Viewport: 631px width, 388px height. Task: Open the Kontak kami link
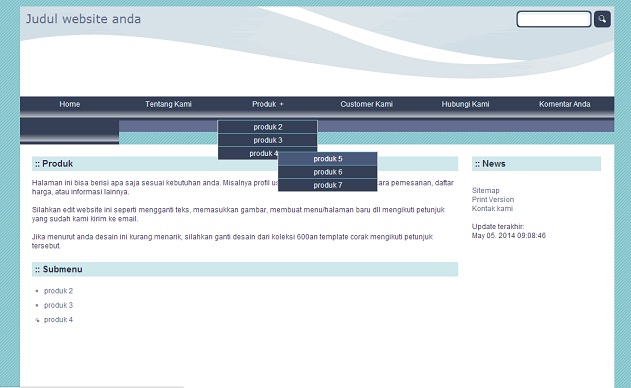492,208
